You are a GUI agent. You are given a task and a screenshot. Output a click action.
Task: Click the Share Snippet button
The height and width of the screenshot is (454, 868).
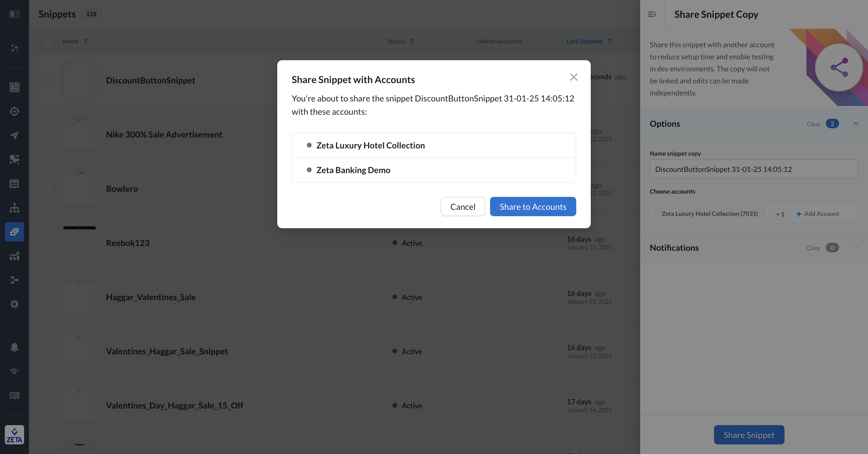tap(749, 435)
